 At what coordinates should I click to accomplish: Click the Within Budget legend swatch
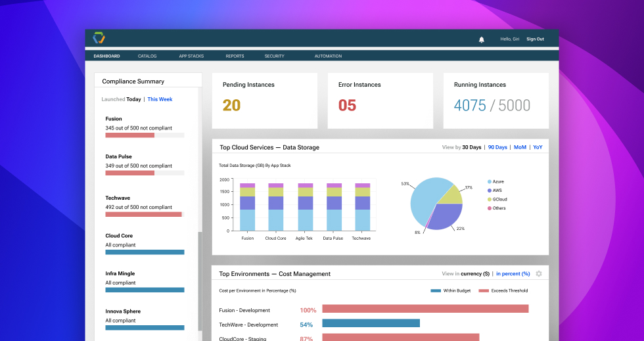pos(436,291)
